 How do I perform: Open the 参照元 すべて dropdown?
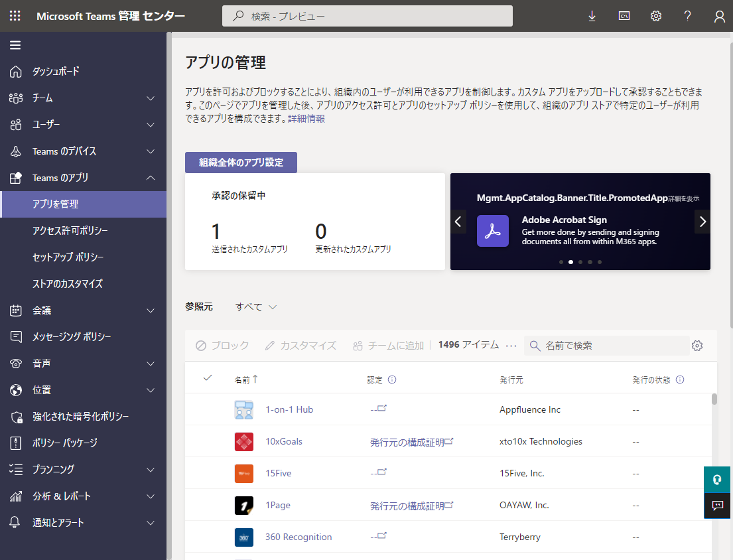pos(256,307)
